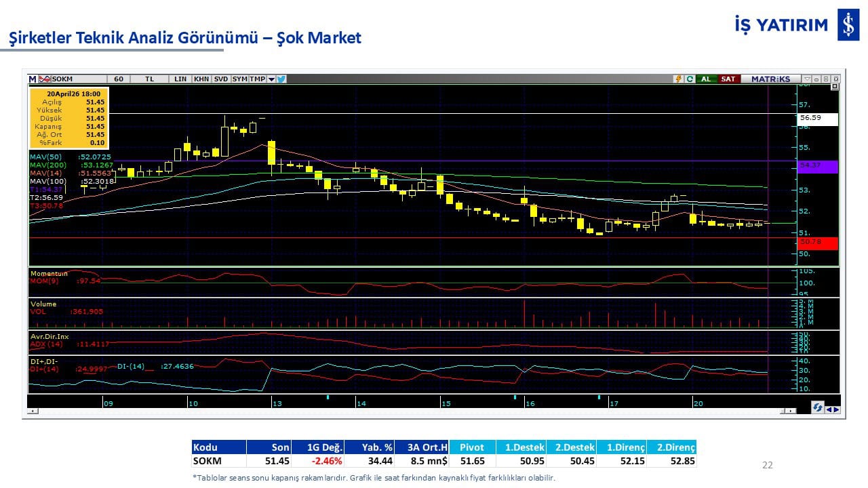Click the green AL buy button

[706, 79]
